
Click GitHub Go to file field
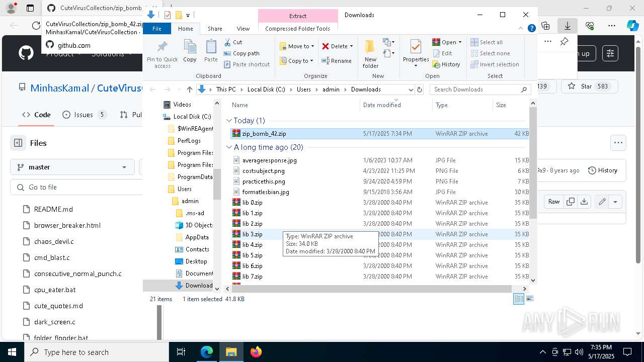tap(75, 187)
